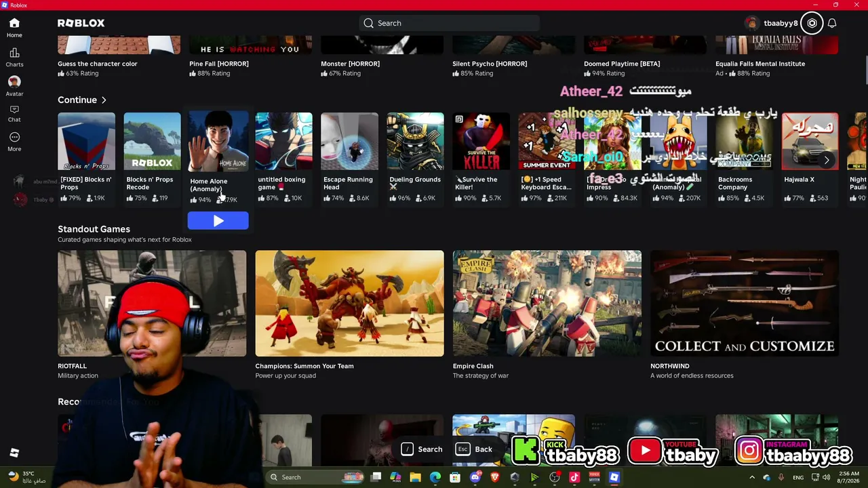Open Task View from the taskbar
Screen dimensions: 868x488
(376, 477)
